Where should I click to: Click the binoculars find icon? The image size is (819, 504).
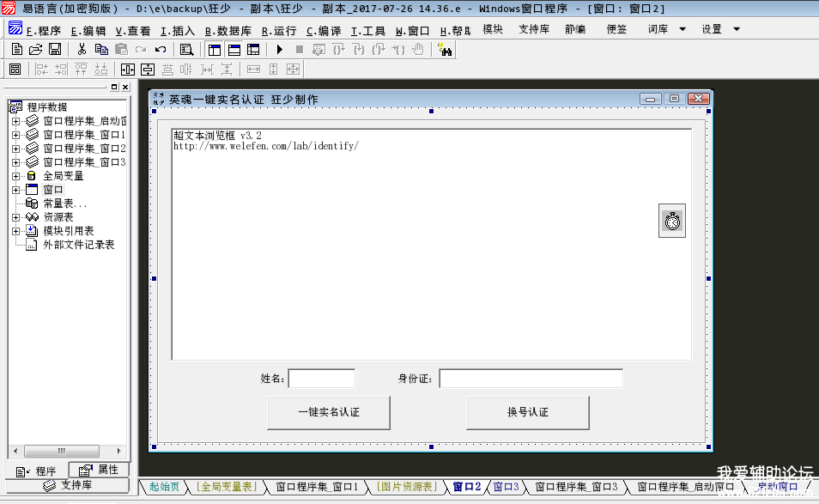coord(445,50)
